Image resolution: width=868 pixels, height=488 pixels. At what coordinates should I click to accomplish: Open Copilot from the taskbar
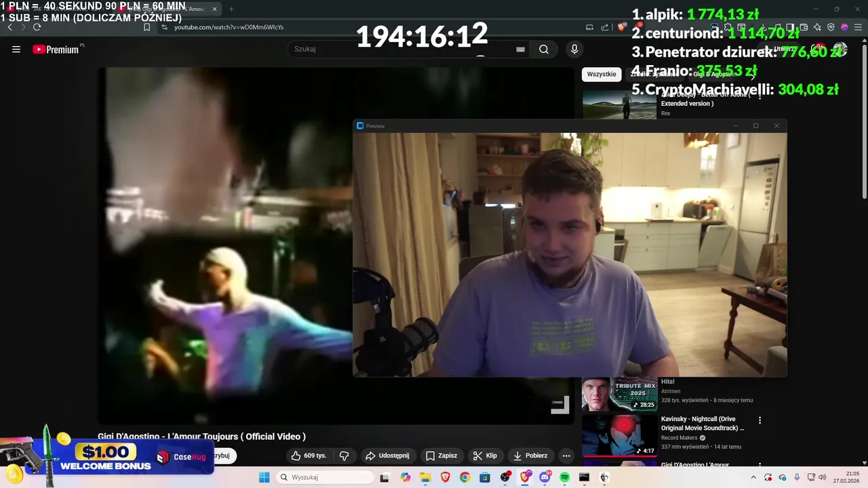(406, 477)
